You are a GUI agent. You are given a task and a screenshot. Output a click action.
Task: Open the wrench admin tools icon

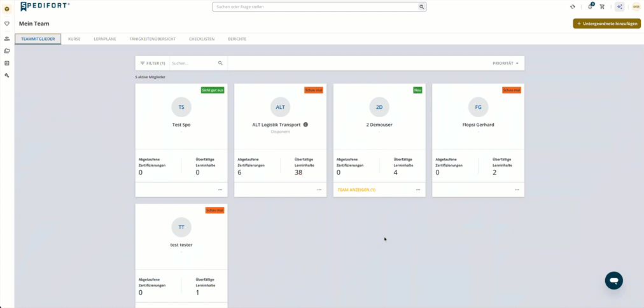(7, 76)
